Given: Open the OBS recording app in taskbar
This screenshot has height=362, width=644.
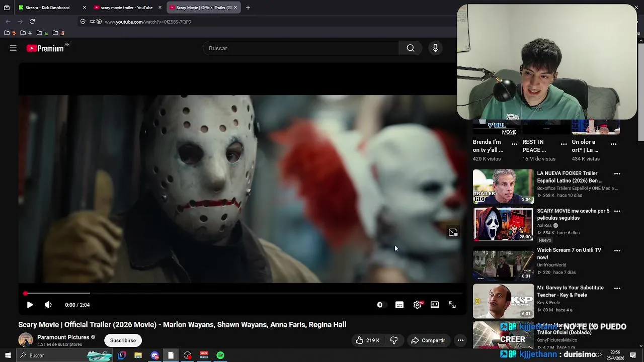Looking at the screenshot, I should coord(188,355).
